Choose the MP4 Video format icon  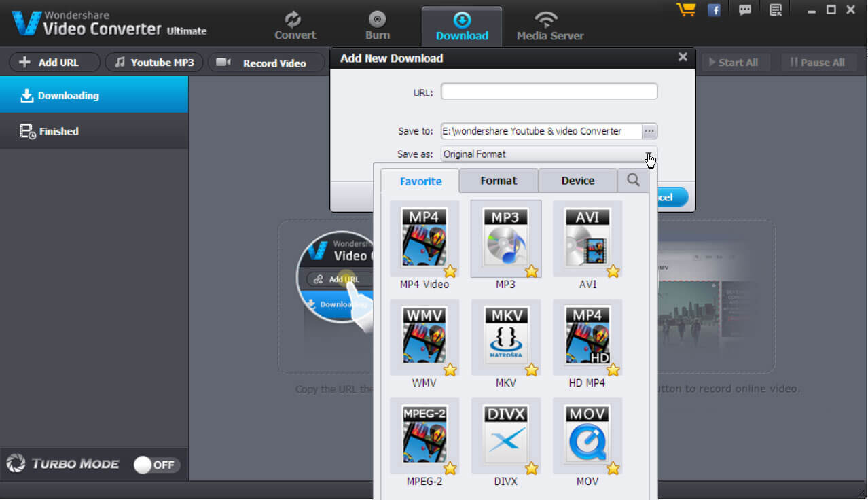[x=424, y=238]
